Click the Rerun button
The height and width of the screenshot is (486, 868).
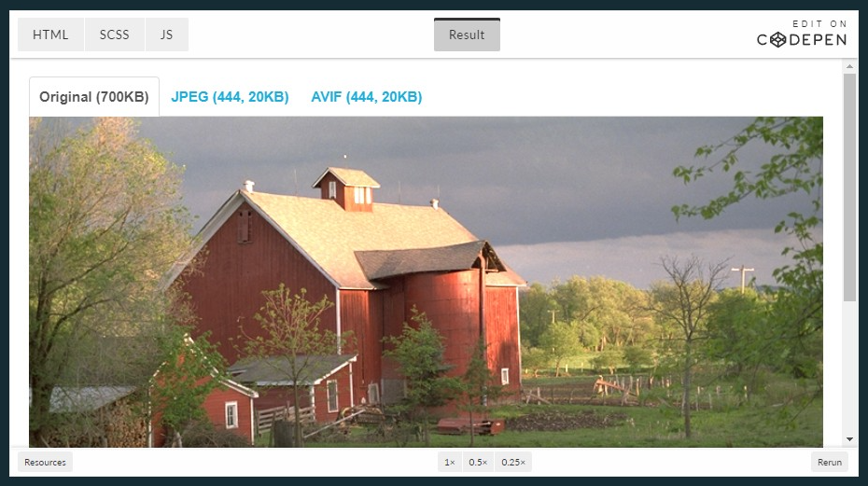829,462
